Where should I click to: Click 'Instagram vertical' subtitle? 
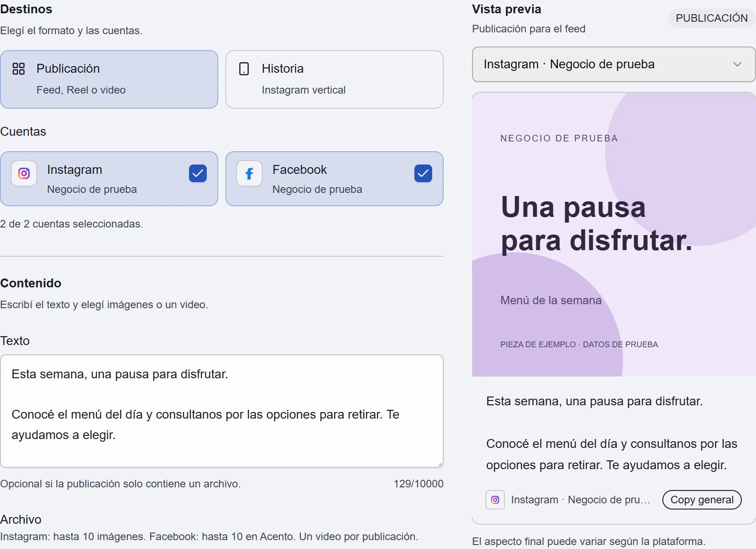tap(303, 90)
